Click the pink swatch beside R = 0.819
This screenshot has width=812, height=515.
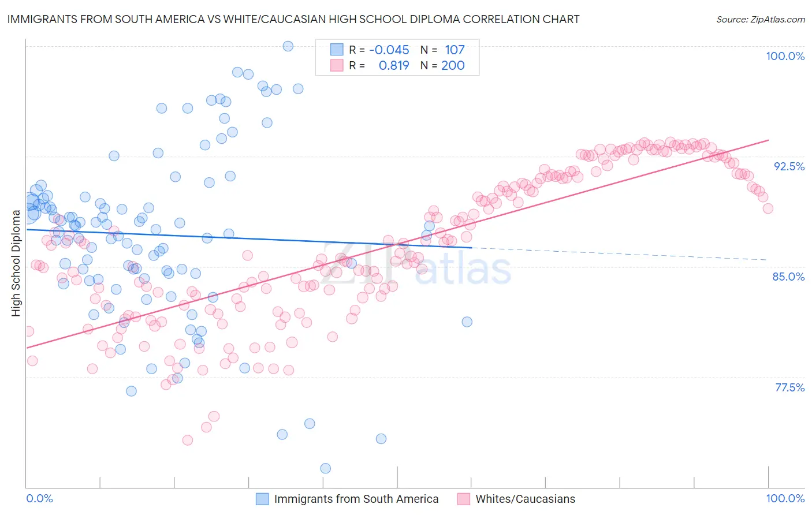(337, 65)
